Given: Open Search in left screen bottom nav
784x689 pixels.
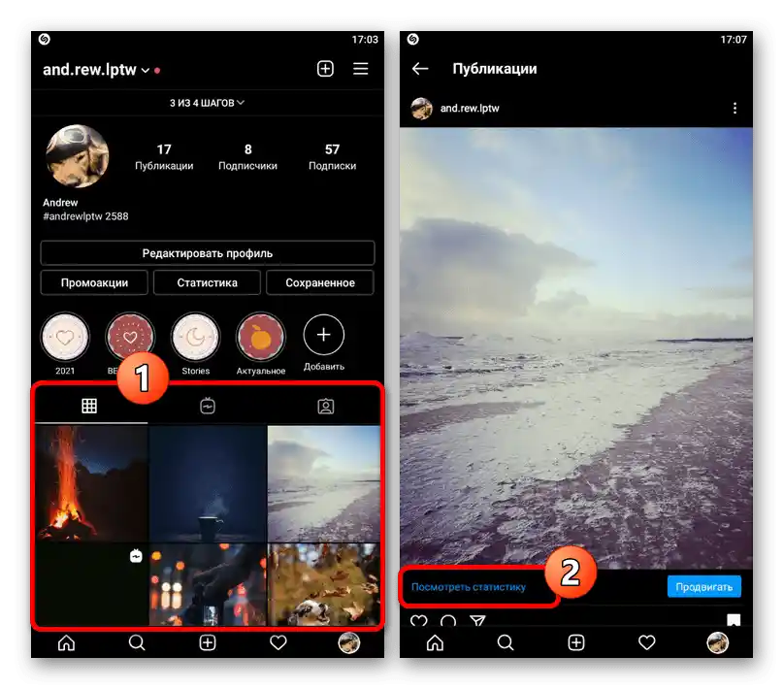Looking at the screenshot, I should 137,642.
